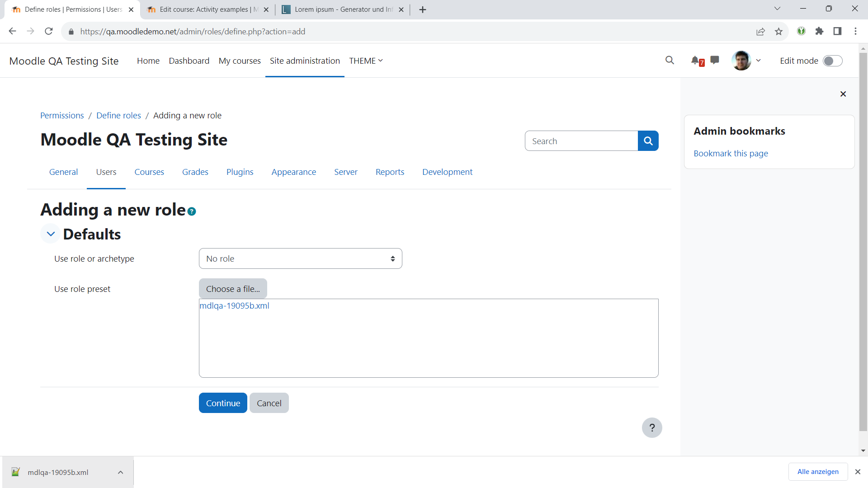Reload the current page
868x488 pixels.
point(49,31)
